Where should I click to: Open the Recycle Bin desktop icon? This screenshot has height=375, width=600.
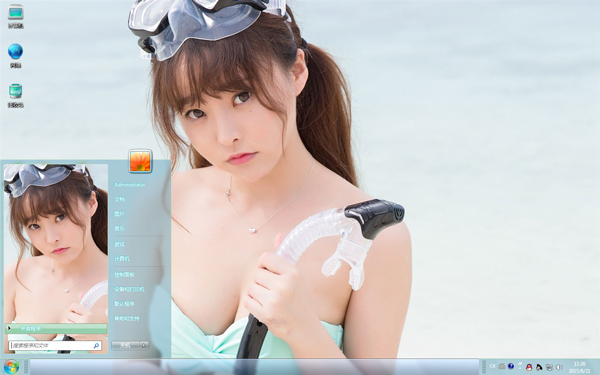[x=16, y=96]
